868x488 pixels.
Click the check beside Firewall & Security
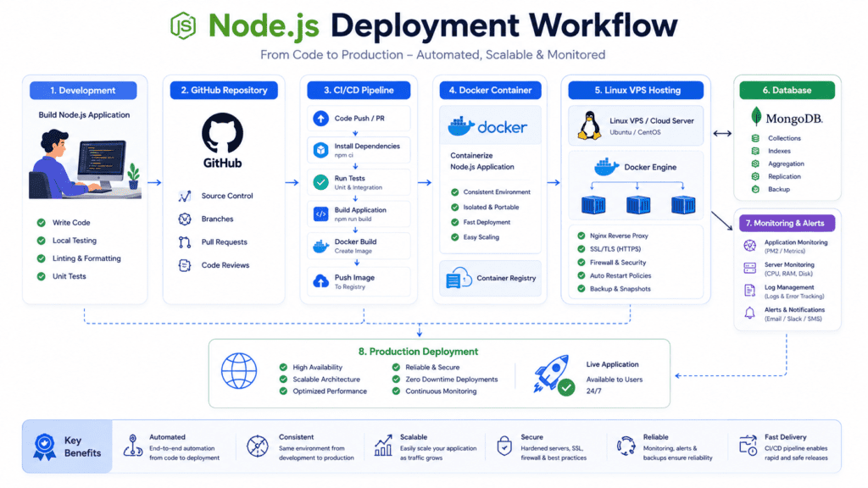coord(581,263)
